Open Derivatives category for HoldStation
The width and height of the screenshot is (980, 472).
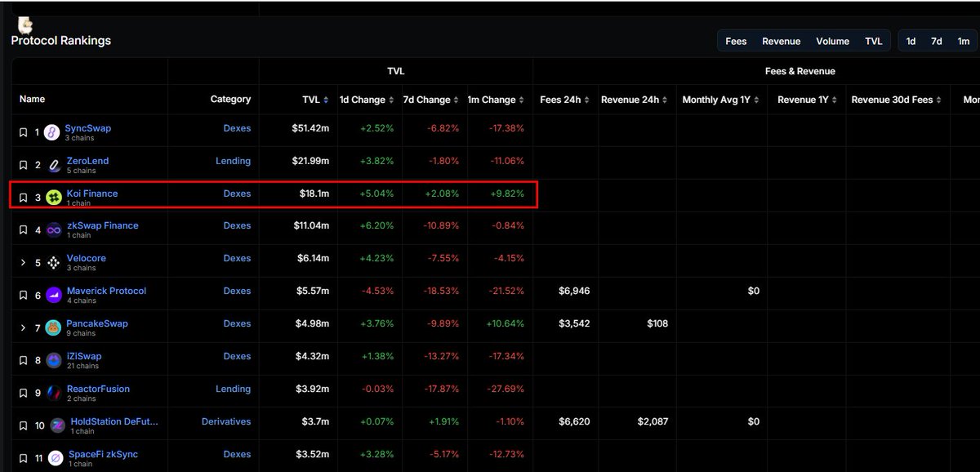(x=226, y=421)
